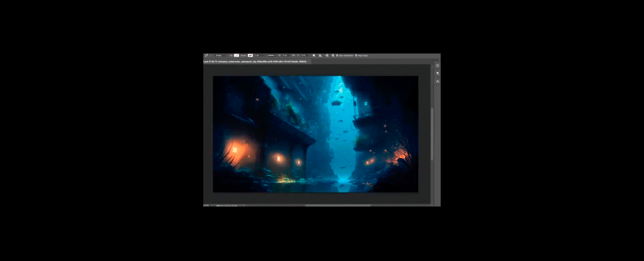The width and height of the screenshot is (644, 261).
Task: Click the Stroke color swatch
Action: (x=250, y=55)
